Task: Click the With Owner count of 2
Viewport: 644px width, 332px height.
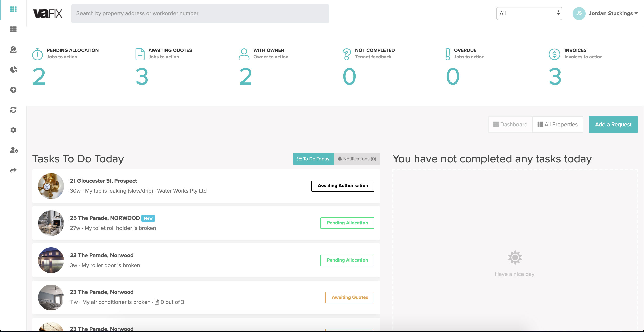Action: click(x=246, y=77)
